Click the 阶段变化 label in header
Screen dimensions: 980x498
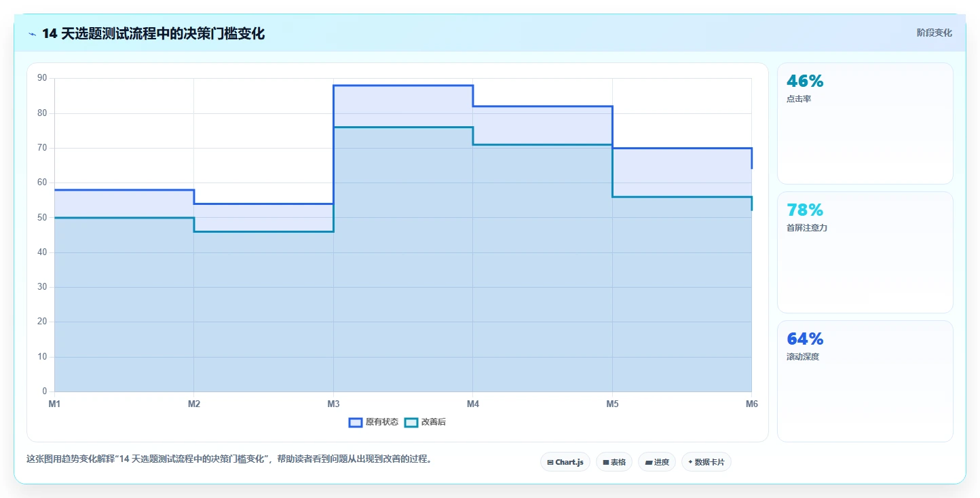coord(934,33)
